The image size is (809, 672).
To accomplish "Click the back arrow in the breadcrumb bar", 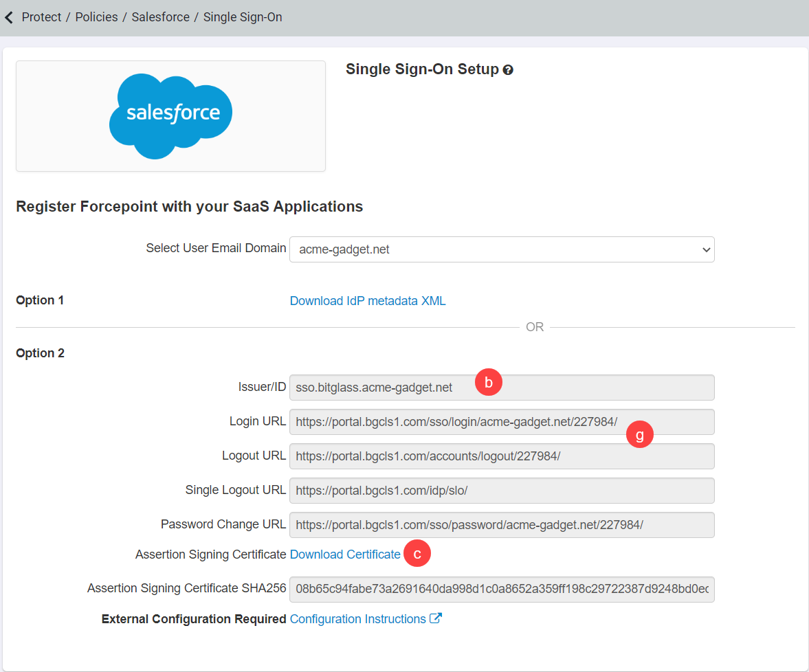I will pos(9,17).
